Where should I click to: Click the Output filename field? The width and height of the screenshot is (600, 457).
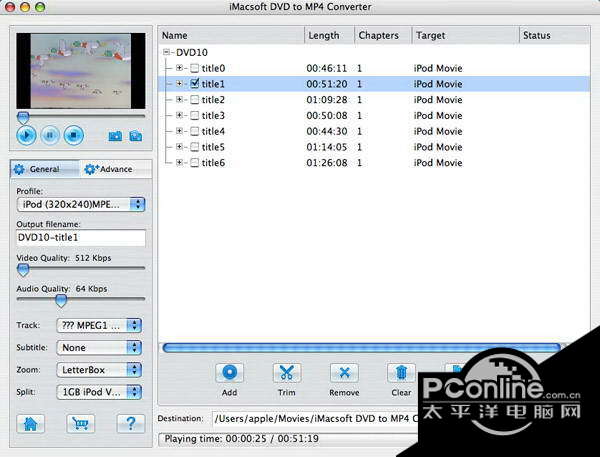click(x=81, y=238)
